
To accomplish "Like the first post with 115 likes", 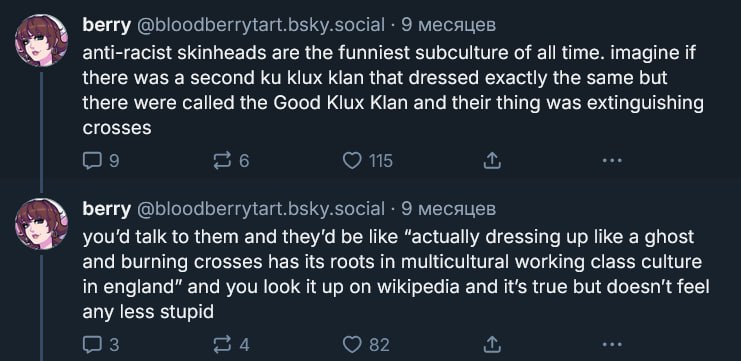I will click(x=368, y=162).
